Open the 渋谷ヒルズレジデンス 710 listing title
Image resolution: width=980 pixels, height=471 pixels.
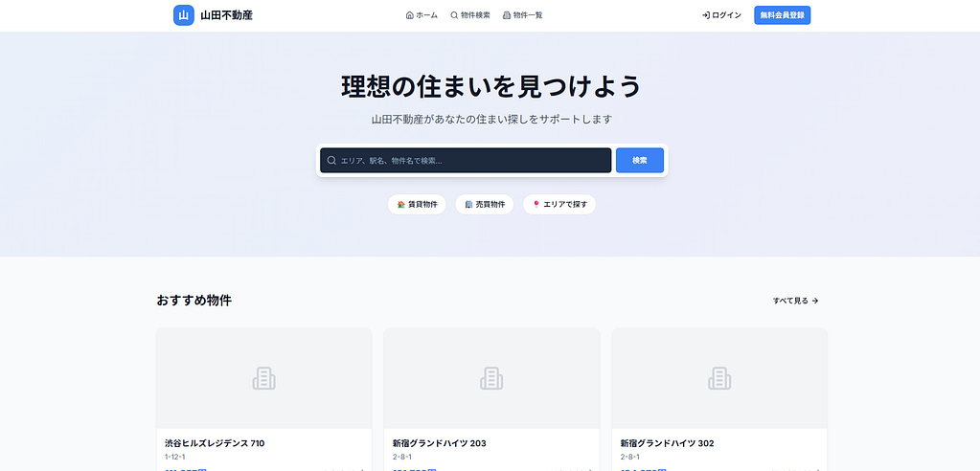pyautogui.click(x=215, y=443)
